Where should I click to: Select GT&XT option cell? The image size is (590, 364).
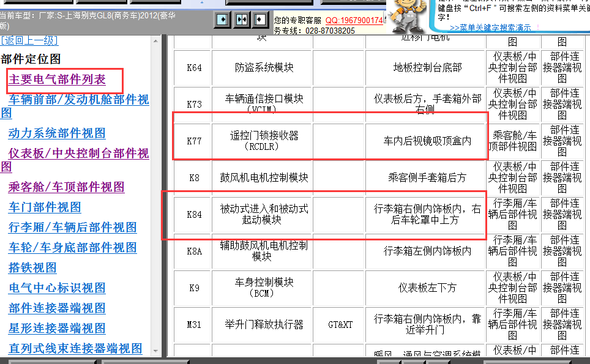tap(339, 324)
